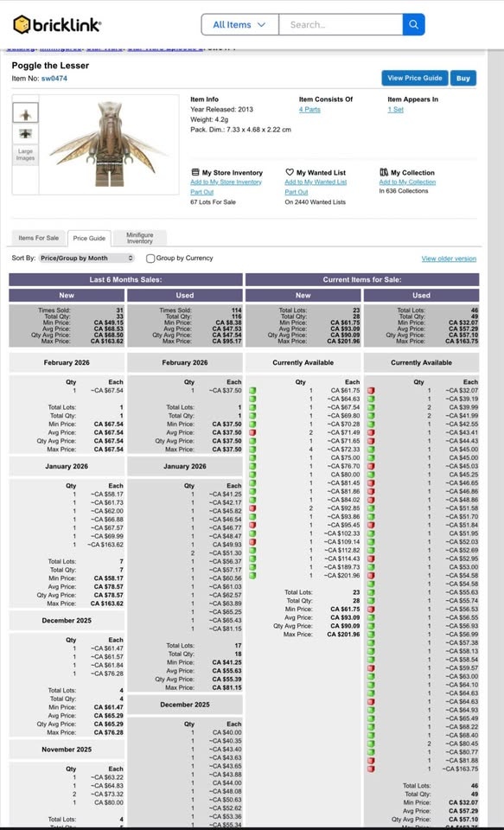Click red cube beside New ~CA $95.45 listing

[x=252, y=525]
